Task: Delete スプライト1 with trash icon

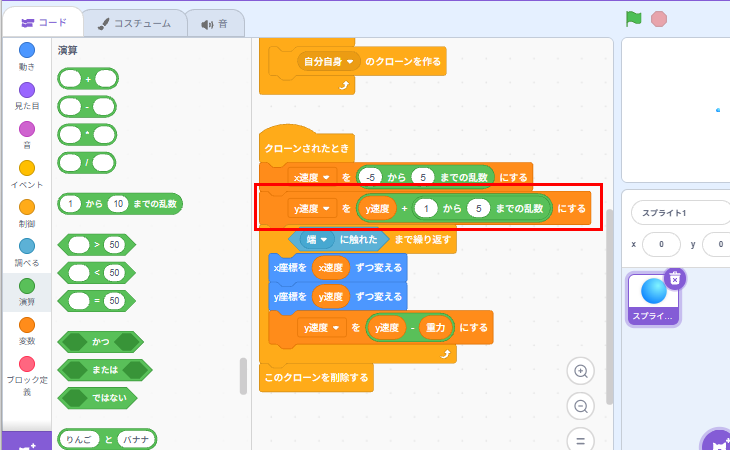Action: click(675, 279)
